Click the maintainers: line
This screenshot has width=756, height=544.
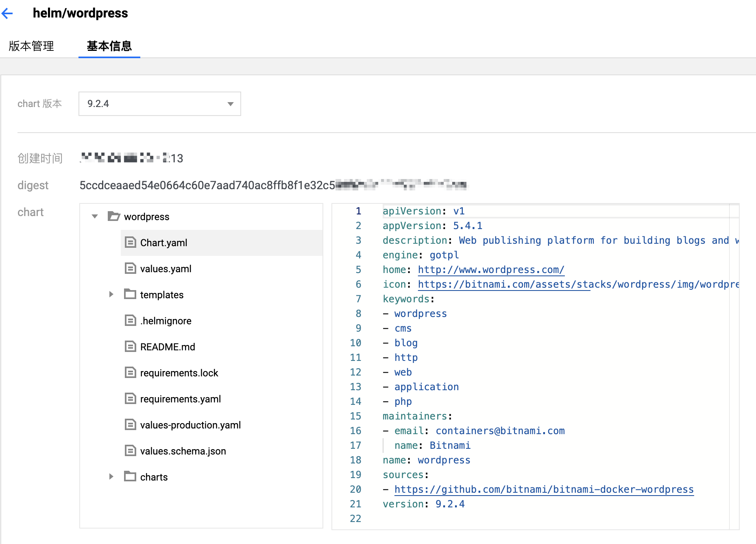pos(417,416)
